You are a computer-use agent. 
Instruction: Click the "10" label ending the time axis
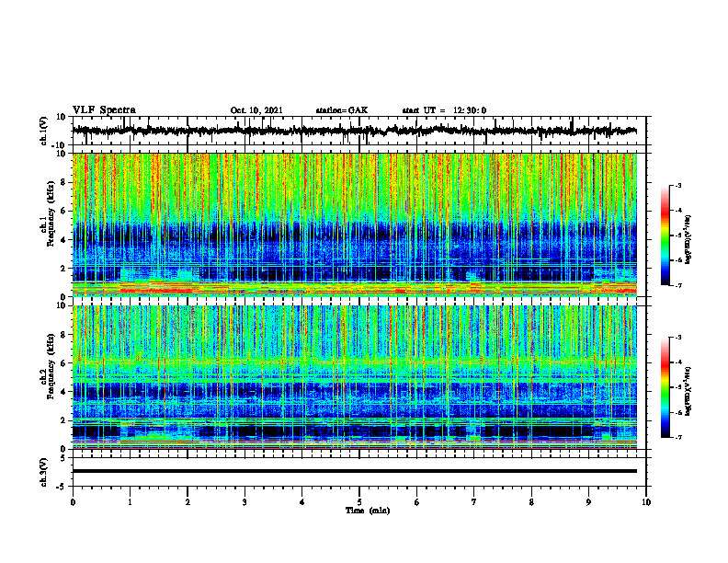click(646, 502)
